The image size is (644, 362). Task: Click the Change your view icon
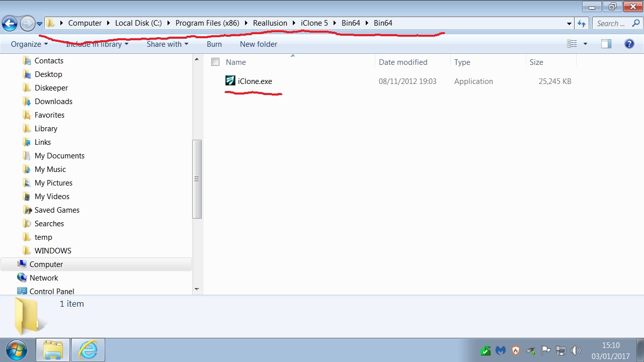pos(572,44)
